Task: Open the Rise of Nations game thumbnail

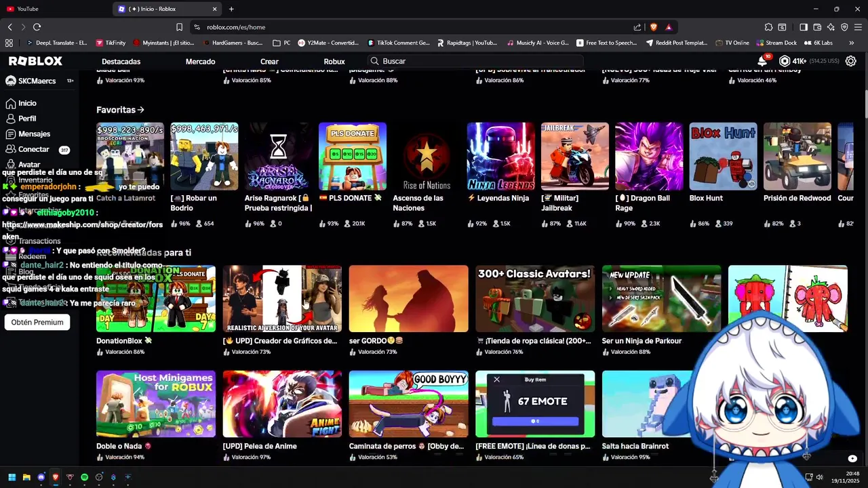Action: click(x=427, y=157)
